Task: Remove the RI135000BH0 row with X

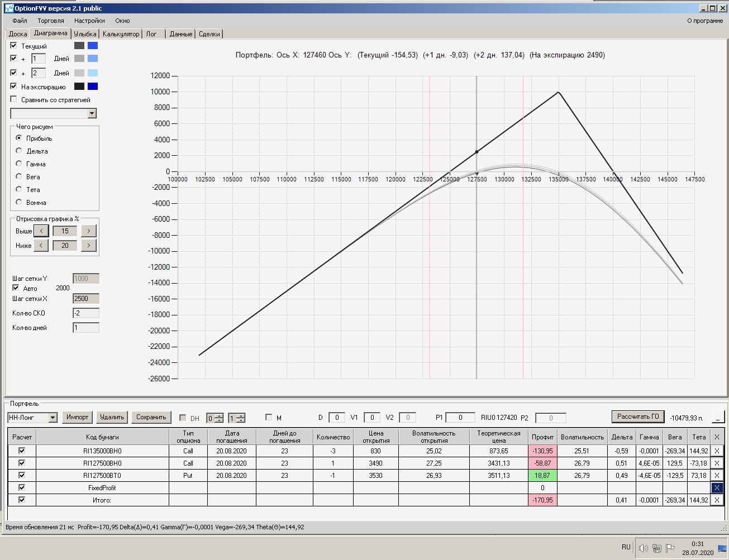Action: click(717, 451)
